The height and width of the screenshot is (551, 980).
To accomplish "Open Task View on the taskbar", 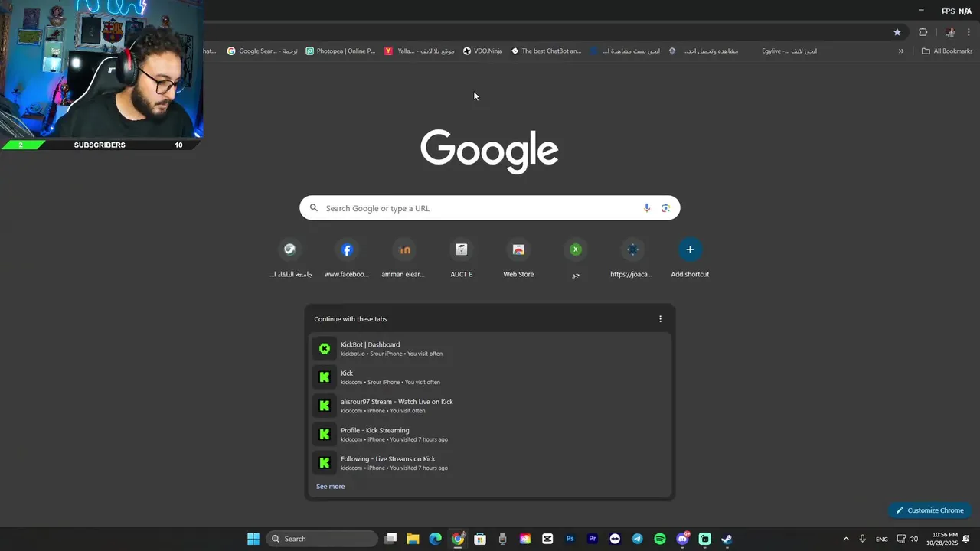I will [390, 539].
